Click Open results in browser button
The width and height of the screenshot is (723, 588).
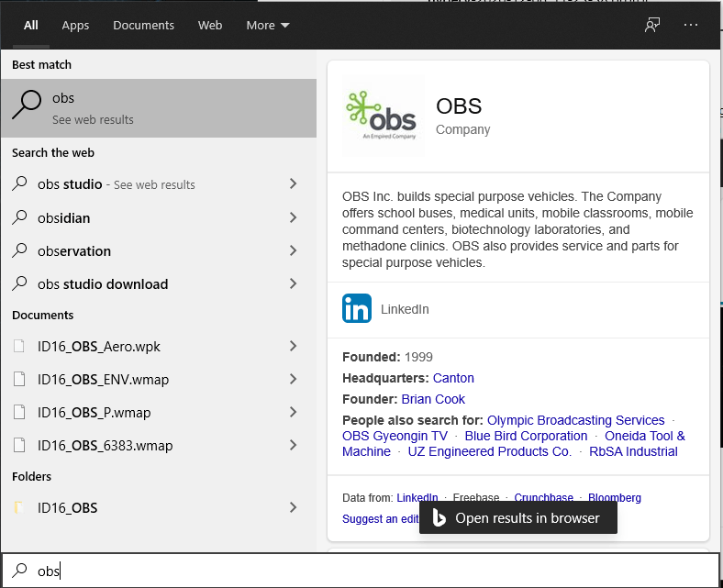[517, 518]
